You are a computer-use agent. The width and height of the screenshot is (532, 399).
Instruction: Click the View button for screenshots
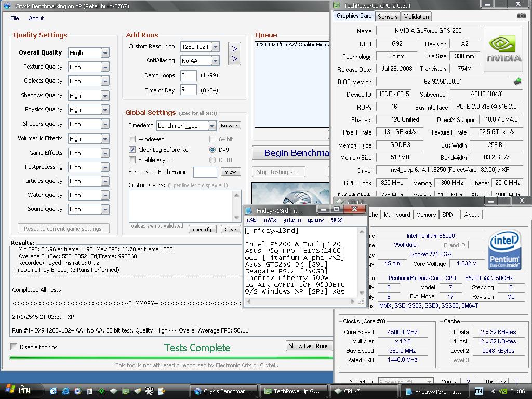(x=230, y=171)
